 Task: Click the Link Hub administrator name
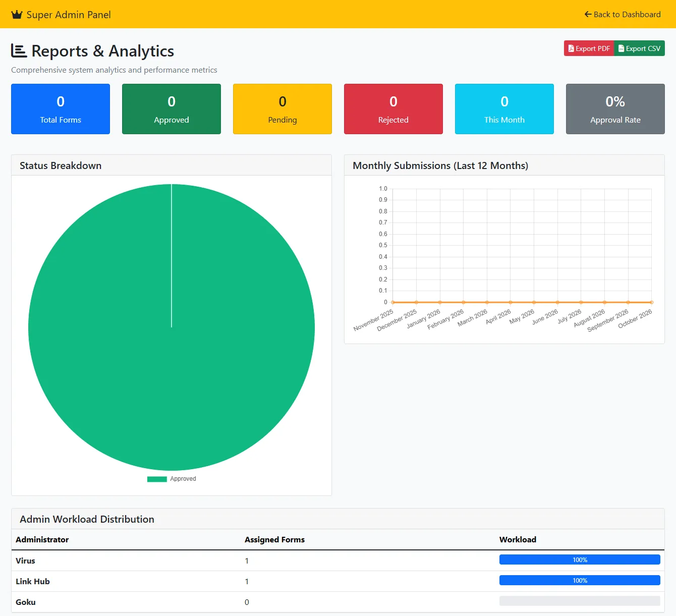tap(33, 581)
